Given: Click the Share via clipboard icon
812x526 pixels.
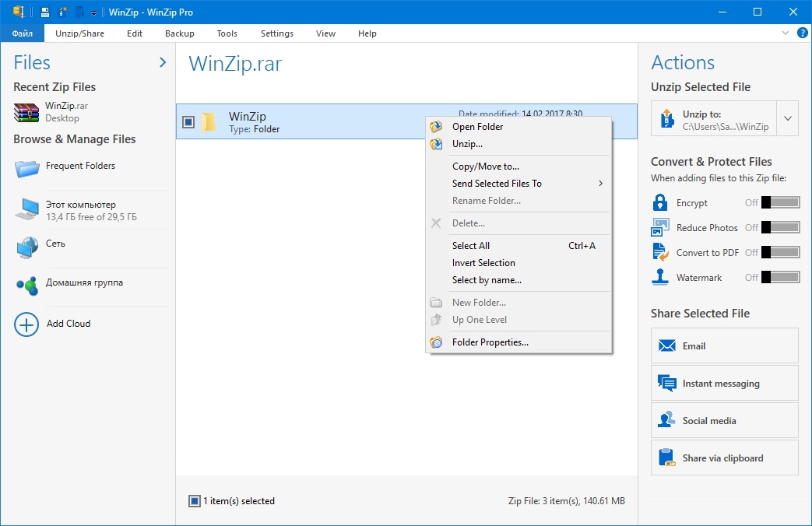Looking at the screenshot, I should coord(666,458).
